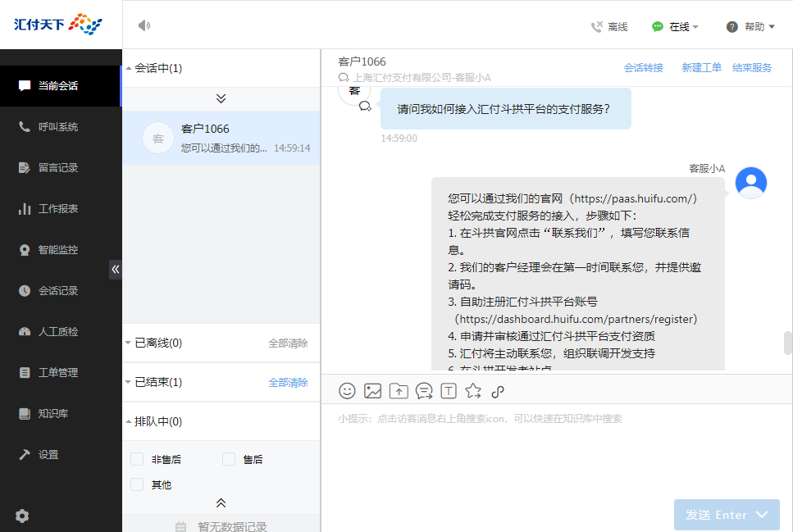Open 会话记录 in the sidebar
Image resolution: width=793 pixels, height=532 pixels.
[x=61, y=290]
